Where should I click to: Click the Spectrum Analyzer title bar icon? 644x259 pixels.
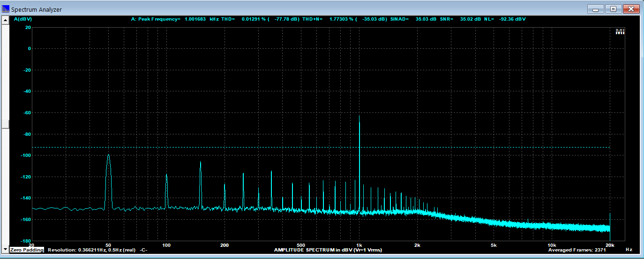click(x=6, y=9)
